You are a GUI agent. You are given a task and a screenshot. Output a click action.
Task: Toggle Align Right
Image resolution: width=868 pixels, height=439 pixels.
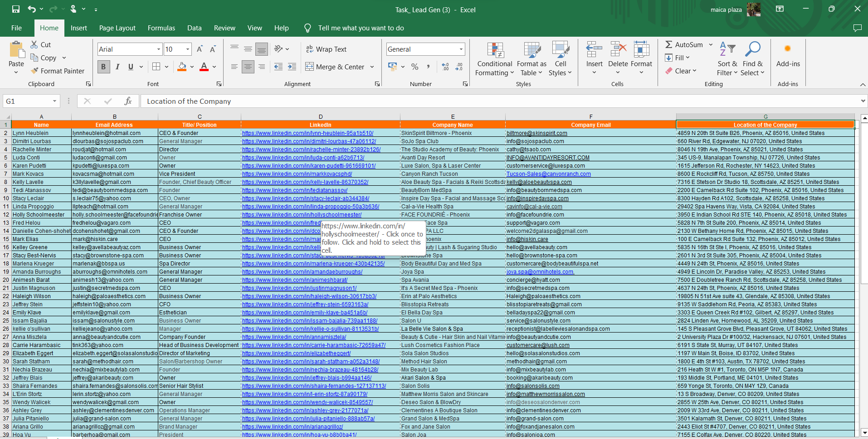click(x=262, y=67)
